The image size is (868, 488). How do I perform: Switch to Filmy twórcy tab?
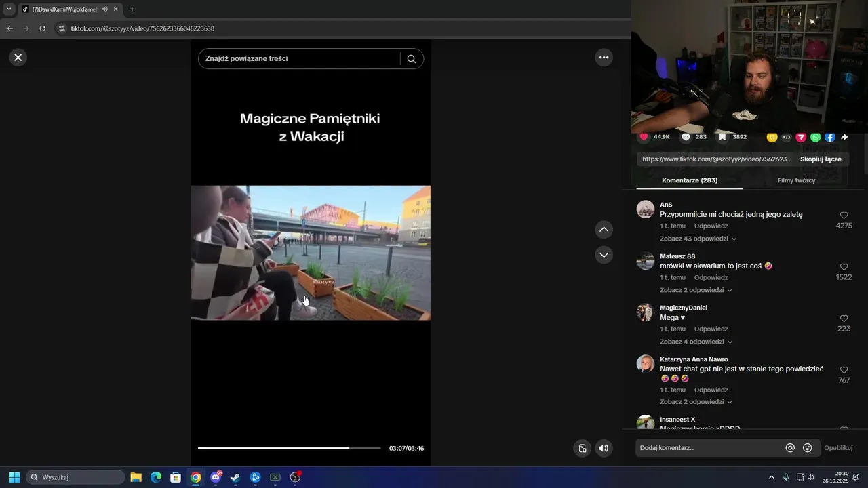pyautogui.click(x=796, y=180)
